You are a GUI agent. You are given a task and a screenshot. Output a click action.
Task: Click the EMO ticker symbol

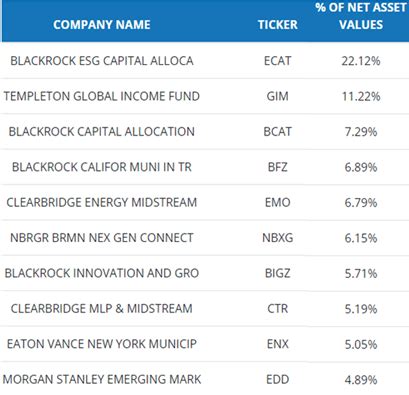[x=278, y=202]
